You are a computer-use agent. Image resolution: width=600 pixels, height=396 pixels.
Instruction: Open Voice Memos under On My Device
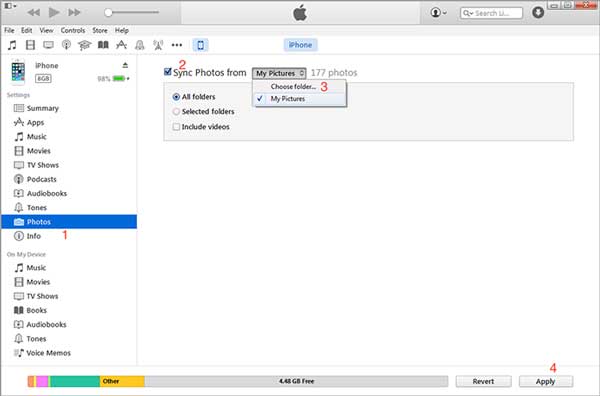pos(69,353)
